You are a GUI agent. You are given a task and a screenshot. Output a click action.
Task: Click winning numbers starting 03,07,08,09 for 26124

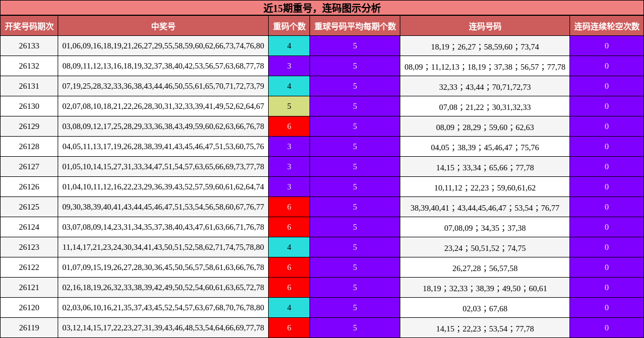coord(163,227)
